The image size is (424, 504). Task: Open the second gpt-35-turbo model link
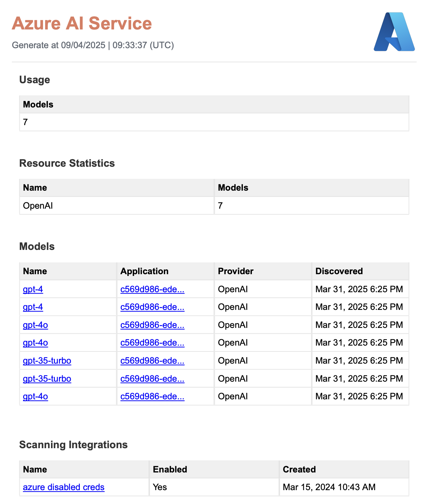pyautogui.click(x=47, y=379)
